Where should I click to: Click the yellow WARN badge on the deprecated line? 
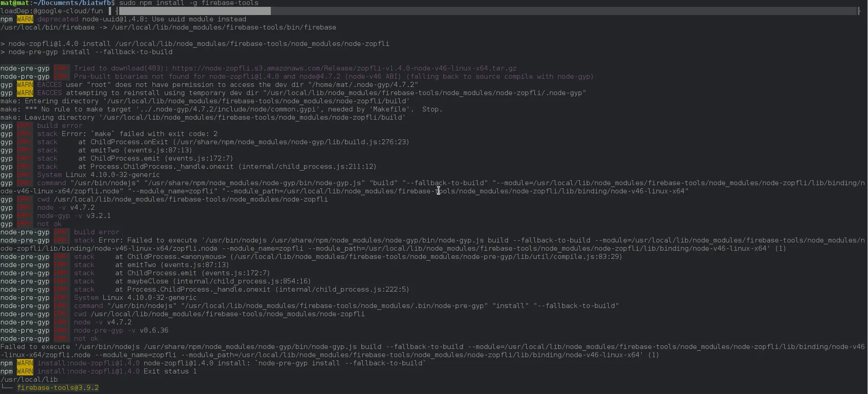coord(25,19)
